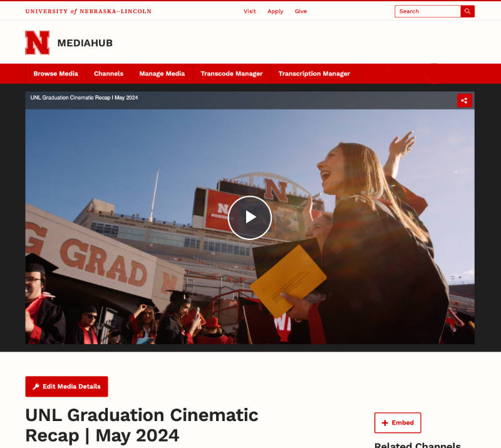Open the share icon on the video
This screenshot has height=448, width=501.
coord(464,100)
